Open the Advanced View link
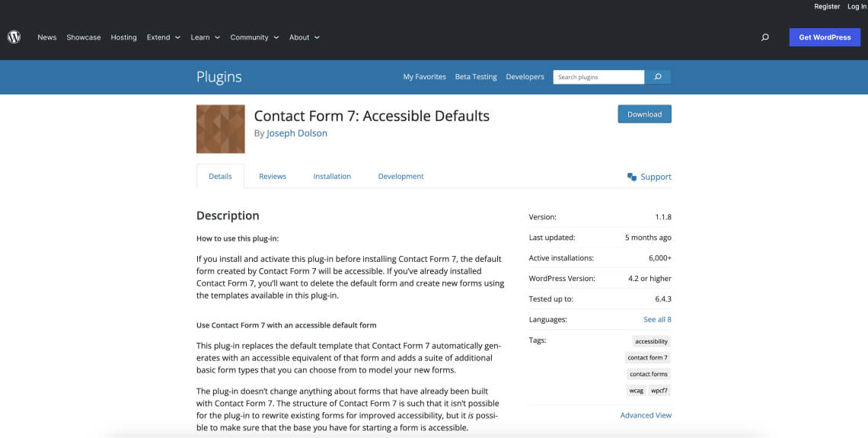This screenshot has width=868, height=438. (646, 415)
